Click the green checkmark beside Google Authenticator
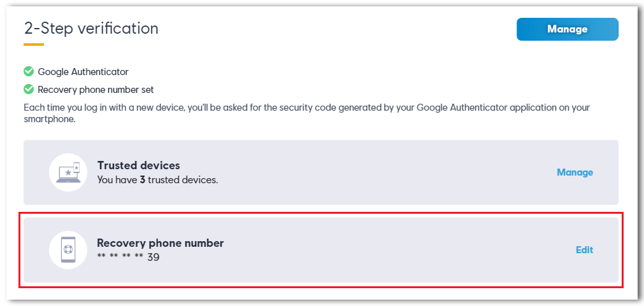 tap(28, 72)
